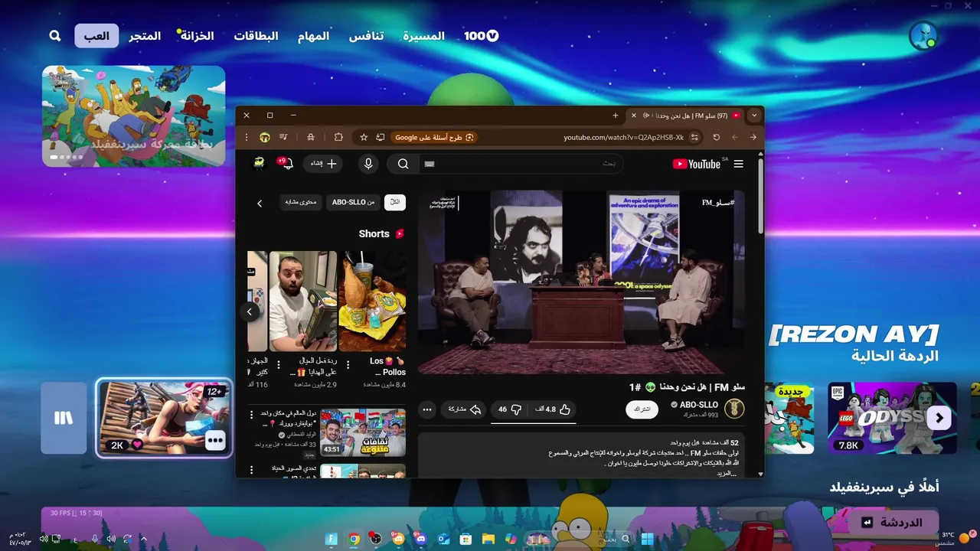Click the YouTube إنشاء create button
Viewport: 980px width, 551px height.
[322, 164]
